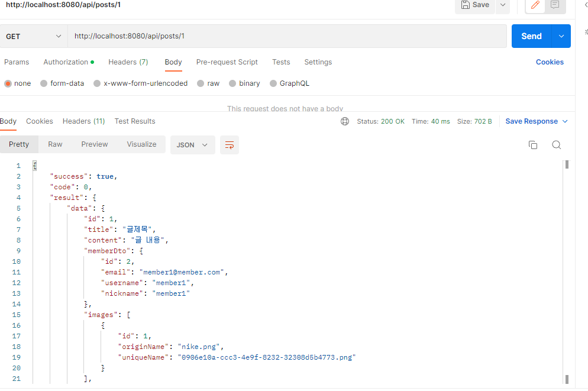Click the blue Send button
Image resolution: width=588 pixels, height=391 pixels.
pos(531,36)
